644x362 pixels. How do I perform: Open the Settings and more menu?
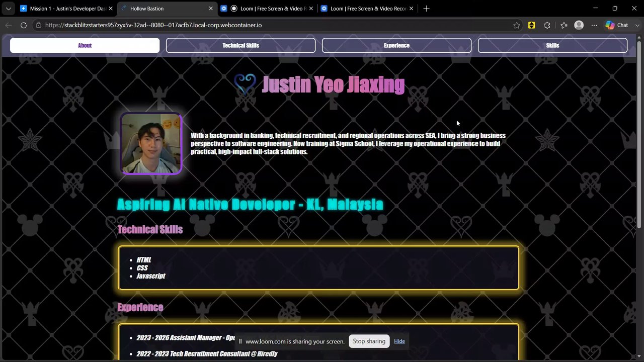594,25
